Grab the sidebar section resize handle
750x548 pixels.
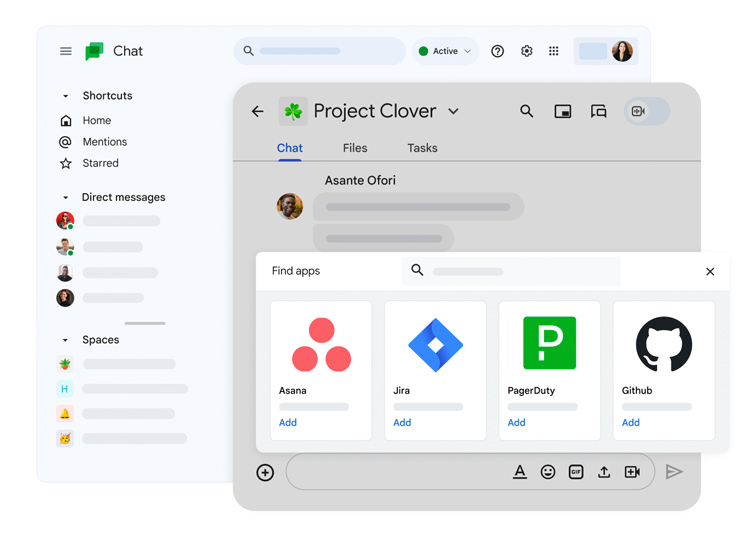145,324
